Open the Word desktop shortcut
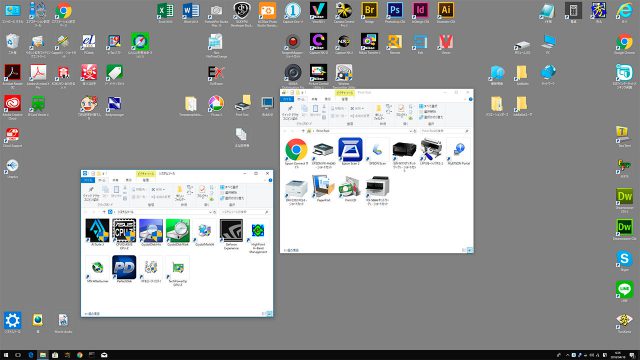640x360 pixels. pos(191,11)
